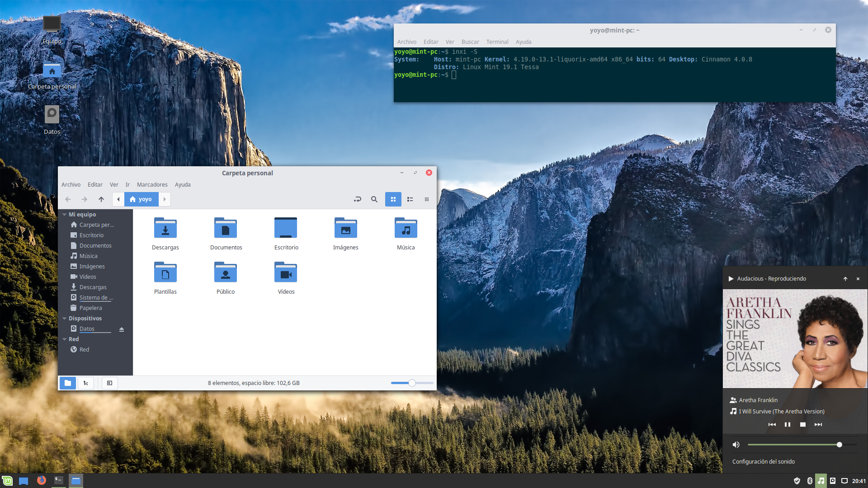Collapse the Mi equipo section
The width and height of the screenshot is (868, 488).
click(x=65, y=215)
